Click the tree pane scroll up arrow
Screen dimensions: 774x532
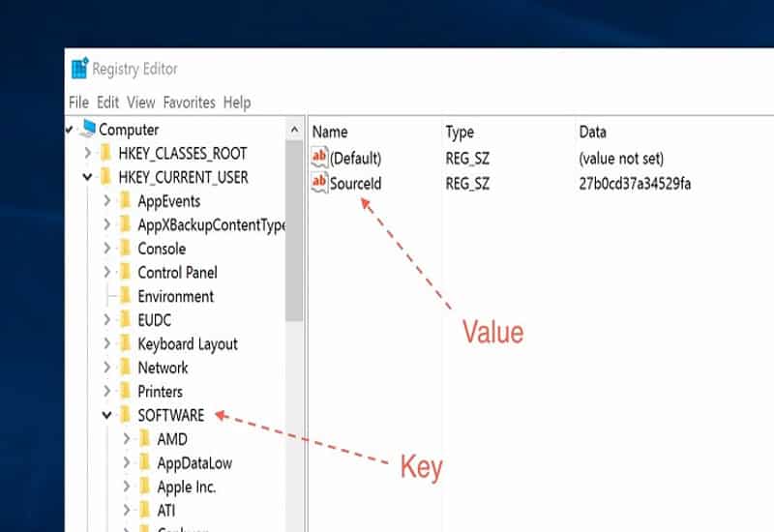point(294,130)
